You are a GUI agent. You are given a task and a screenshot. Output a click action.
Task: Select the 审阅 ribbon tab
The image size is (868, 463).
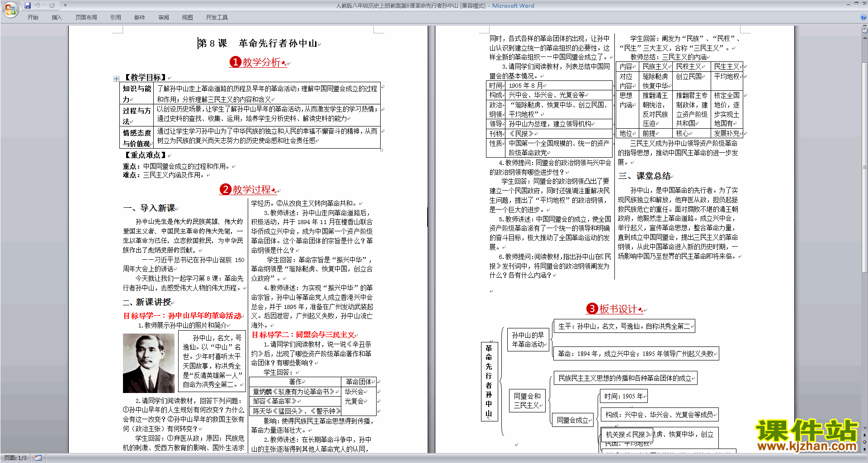click(x=164, y=17)
